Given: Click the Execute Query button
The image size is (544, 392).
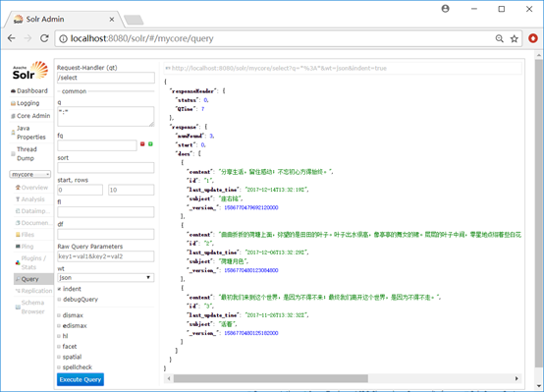Looking at the screenshot, I should [81, 379].
